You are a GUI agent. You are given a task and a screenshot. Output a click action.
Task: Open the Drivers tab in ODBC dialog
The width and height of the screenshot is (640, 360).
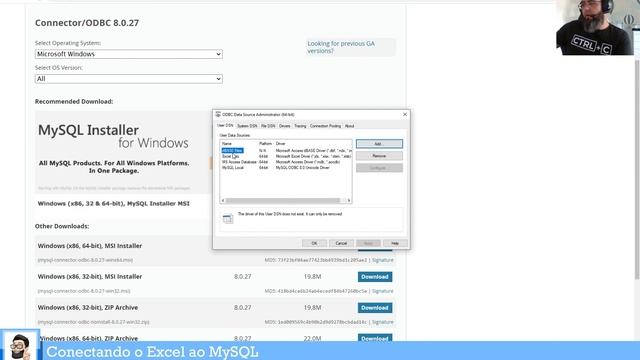click(284, 126)
